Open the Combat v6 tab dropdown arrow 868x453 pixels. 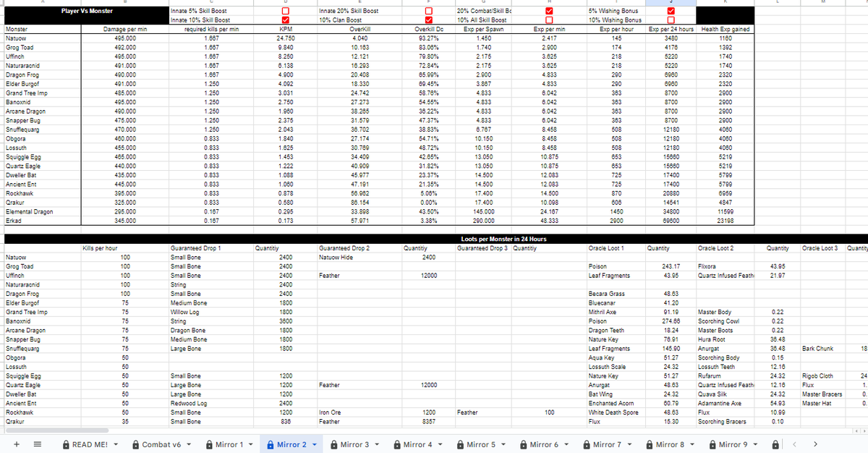(x=190, y=444)
